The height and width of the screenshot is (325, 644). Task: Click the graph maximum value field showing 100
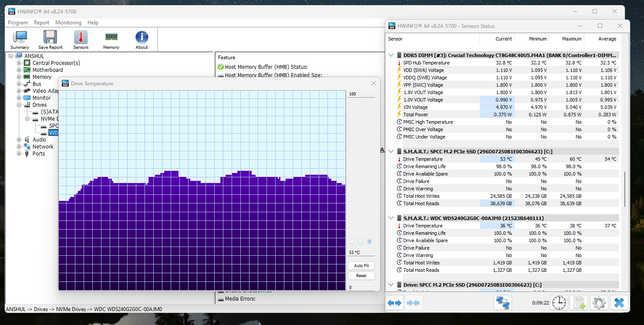[361, 94]
